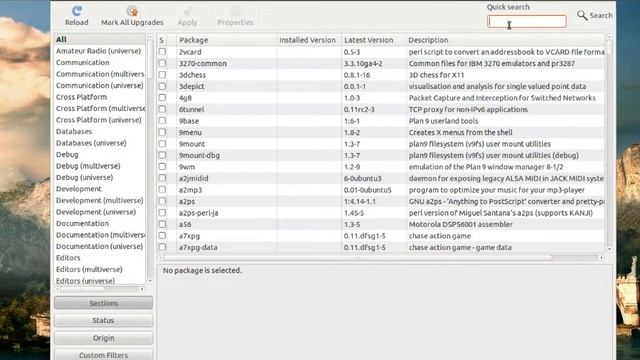This screenshot has width=640, height=360.
Task: Mark the 2vcard package checkbox
Action: (162, 52)
